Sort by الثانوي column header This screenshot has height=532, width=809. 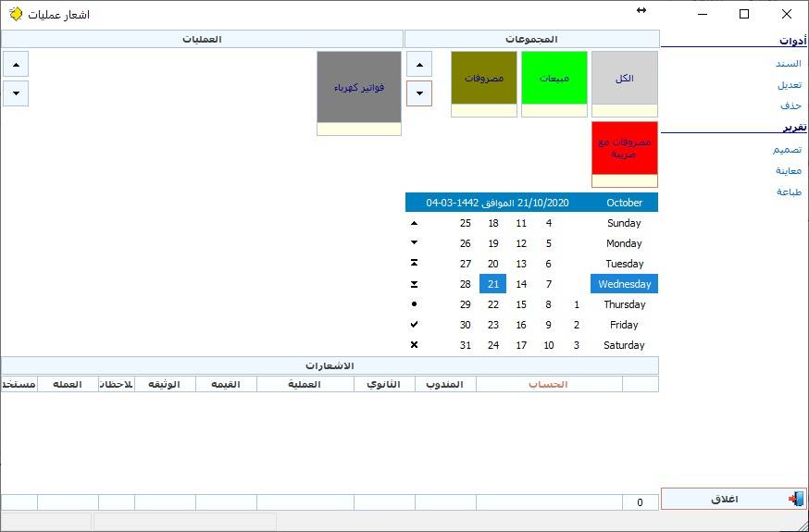pos(384,385)
